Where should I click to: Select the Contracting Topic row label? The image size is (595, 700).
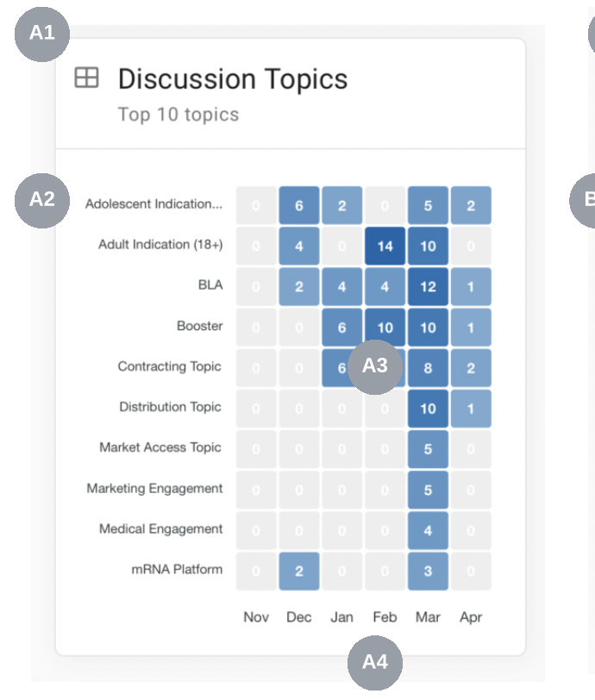point(169,366)
